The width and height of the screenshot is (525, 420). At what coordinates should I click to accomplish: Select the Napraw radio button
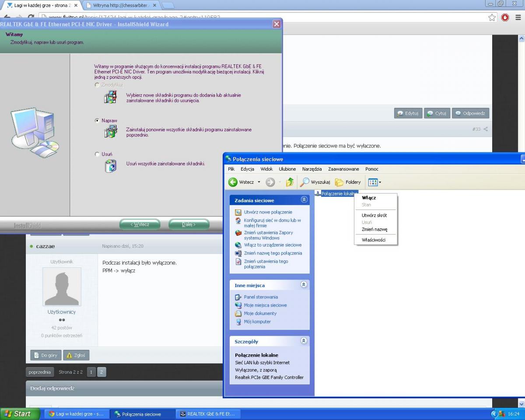97,121
